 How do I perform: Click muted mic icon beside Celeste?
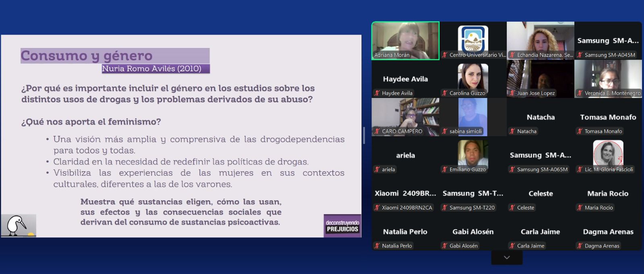512,208
